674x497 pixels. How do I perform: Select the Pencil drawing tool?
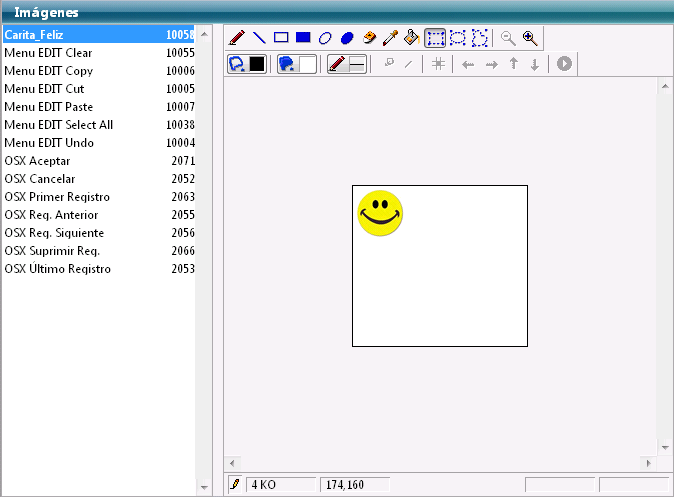coord(237,38)
